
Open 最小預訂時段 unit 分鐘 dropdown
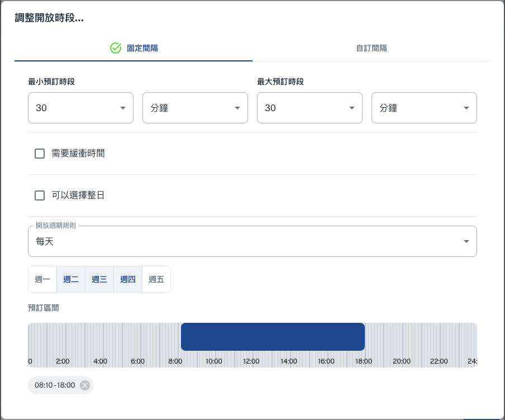pos(195,108)
